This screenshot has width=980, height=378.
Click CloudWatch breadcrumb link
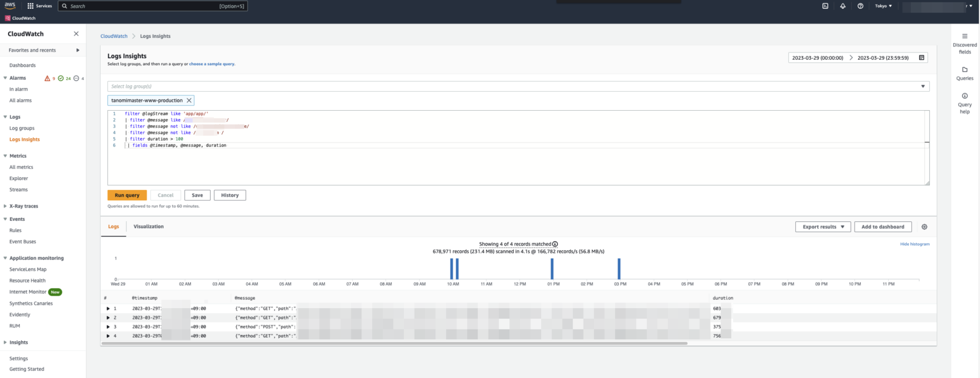[x=114, y=36]
